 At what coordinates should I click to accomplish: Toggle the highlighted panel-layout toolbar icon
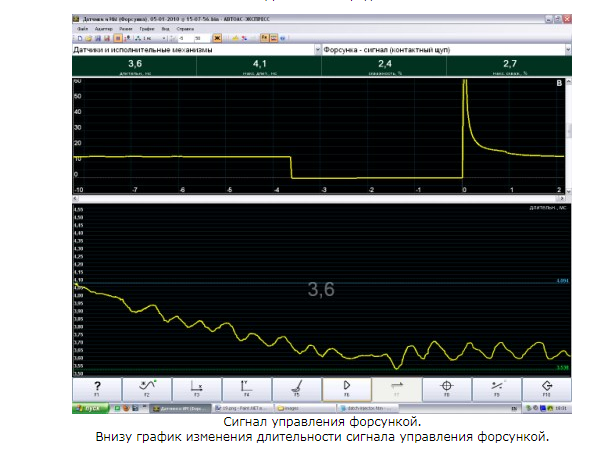tap(273, 38)
